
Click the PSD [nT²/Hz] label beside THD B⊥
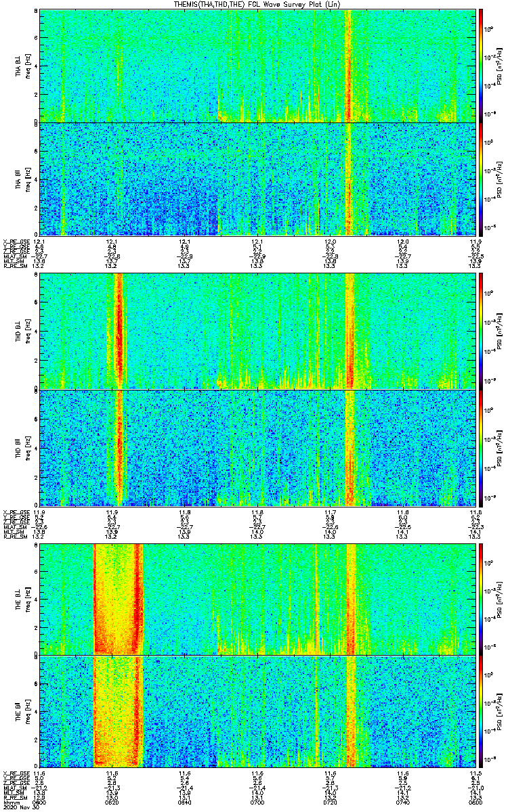tap(500, 331)
